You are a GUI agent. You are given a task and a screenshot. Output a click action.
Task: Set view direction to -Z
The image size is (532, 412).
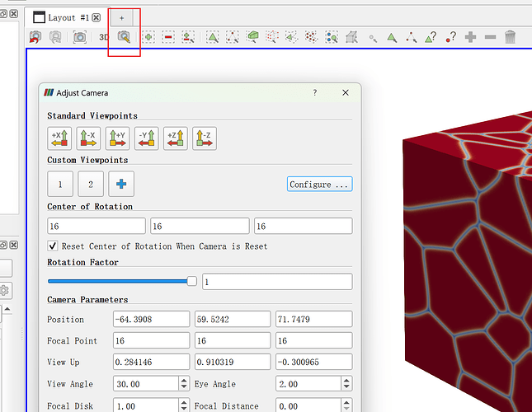205,138
